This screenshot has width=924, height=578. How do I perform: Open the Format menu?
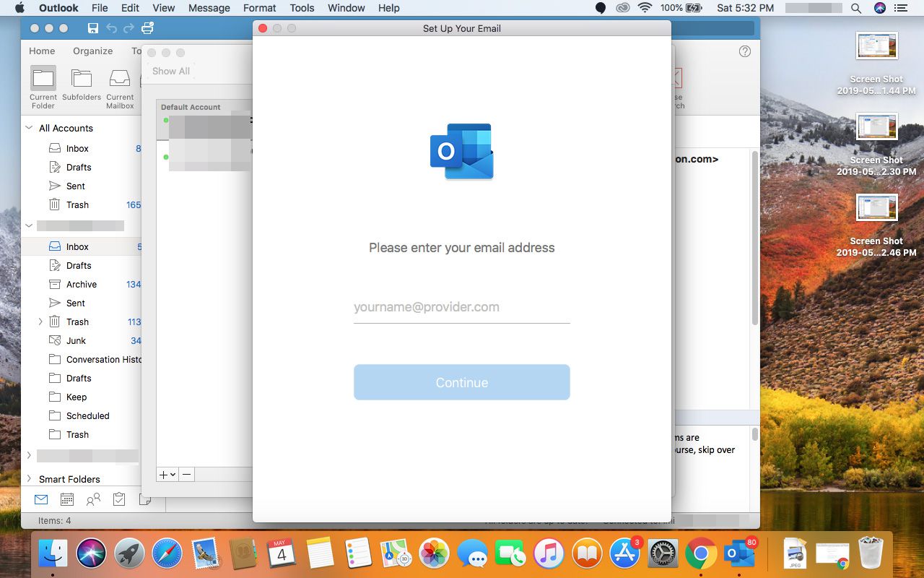coord(260,8)
